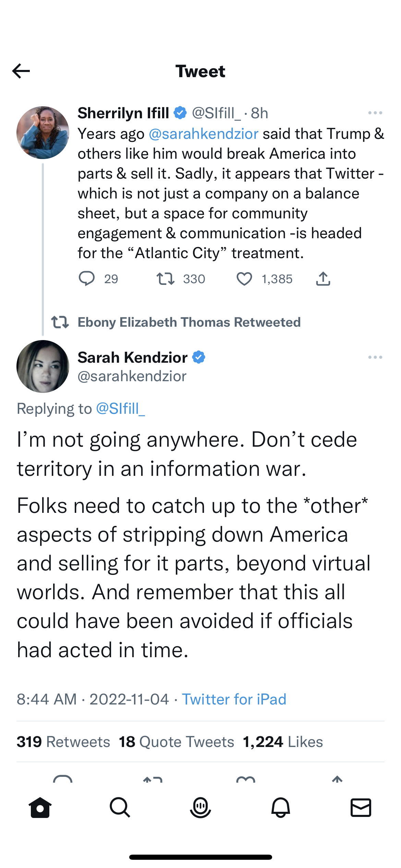Tap the @SIfill_ replying-to link

tap(120, 409)
